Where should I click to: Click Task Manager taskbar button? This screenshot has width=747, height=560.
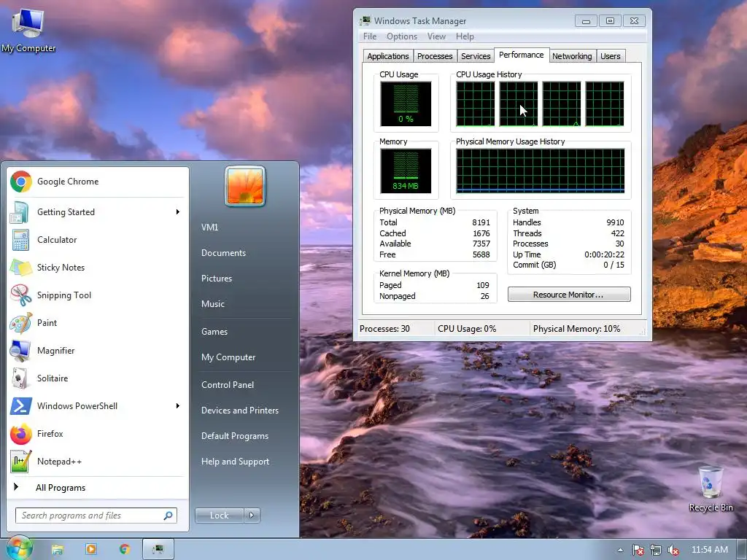(158, 550)
